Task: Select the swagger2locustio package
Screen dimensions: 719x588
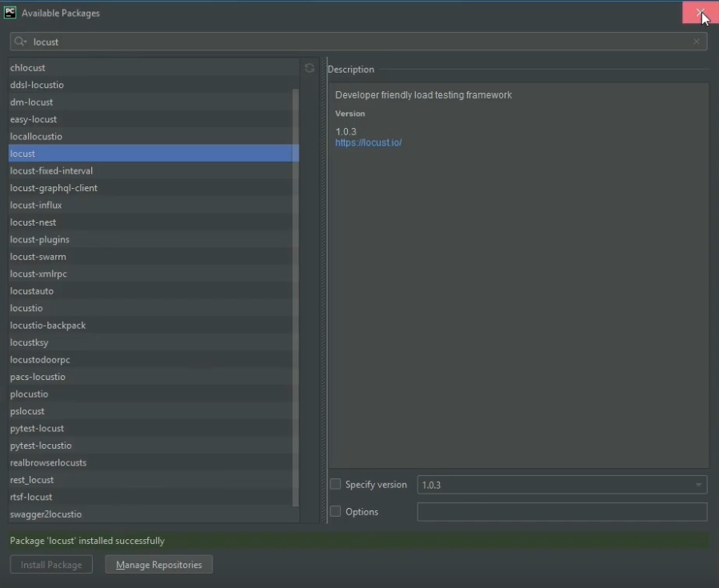Action: 154,514
